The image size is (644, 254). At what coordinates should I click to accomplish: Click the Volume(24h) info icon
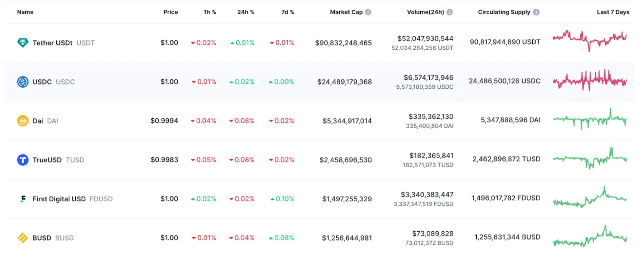tap(450, 12)
